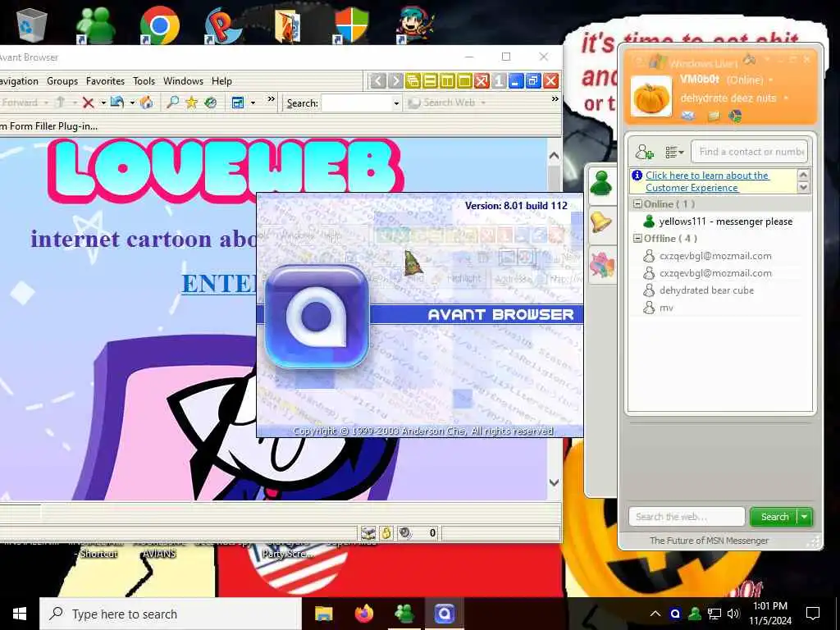Collapse the Online (1) contact group
This screenshot has height=630, width=840.
[x=637, y=204]
